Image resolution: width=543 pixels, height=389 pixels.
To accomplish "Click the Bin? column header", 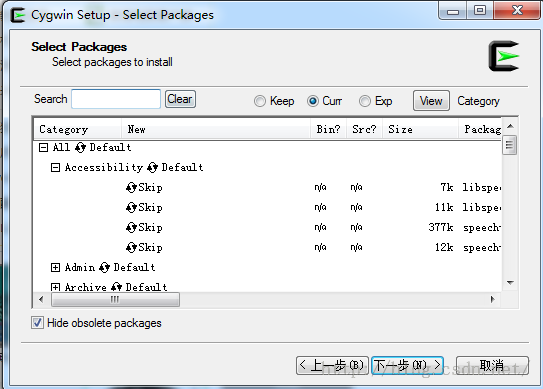I will coord(328,130).
